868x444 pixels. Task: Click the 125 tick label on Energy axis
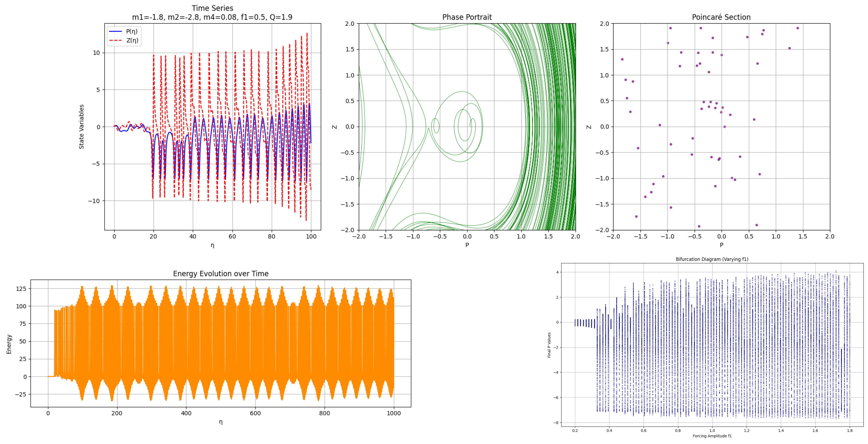(x=21, y=289)
